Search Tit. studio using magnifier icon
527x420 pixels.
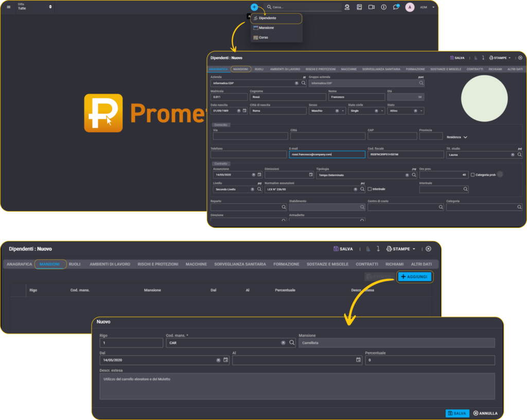[520, 154]
